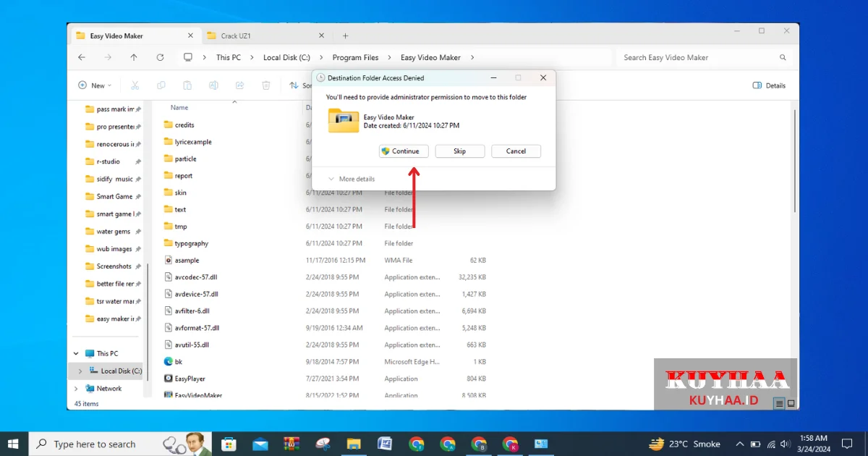This screenshot has height=456, width=868.
Task: Expand Local Disk (C:) in navigation pane
Action: click(x=80, y=371)
